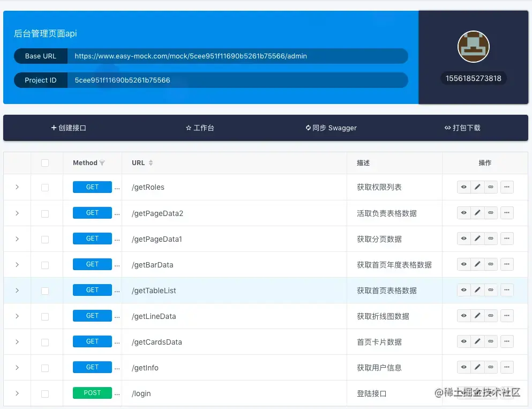Copy the Project ID value
Screen dimensions: 532x409
coord(237,80)
